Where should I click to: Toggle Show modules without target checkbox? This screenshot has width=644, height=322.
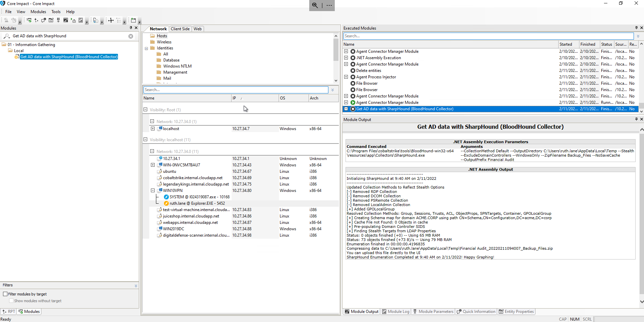[11, 301]
